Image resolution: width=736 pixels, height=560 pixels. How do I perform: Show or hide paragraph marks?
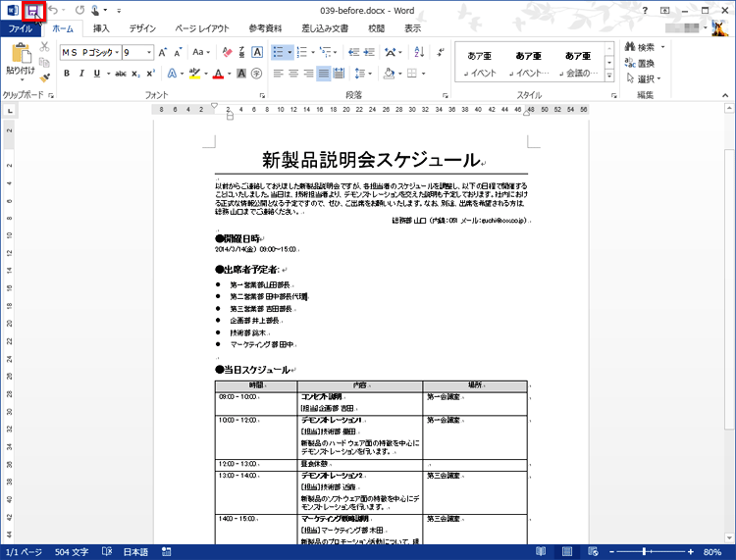tap(441, 52)
